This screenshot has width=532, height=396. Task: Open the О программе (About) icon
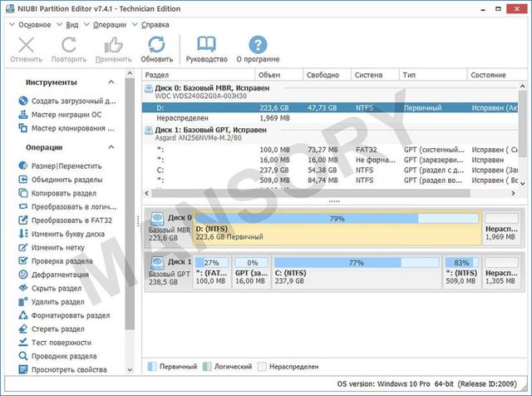click(258, 46)
